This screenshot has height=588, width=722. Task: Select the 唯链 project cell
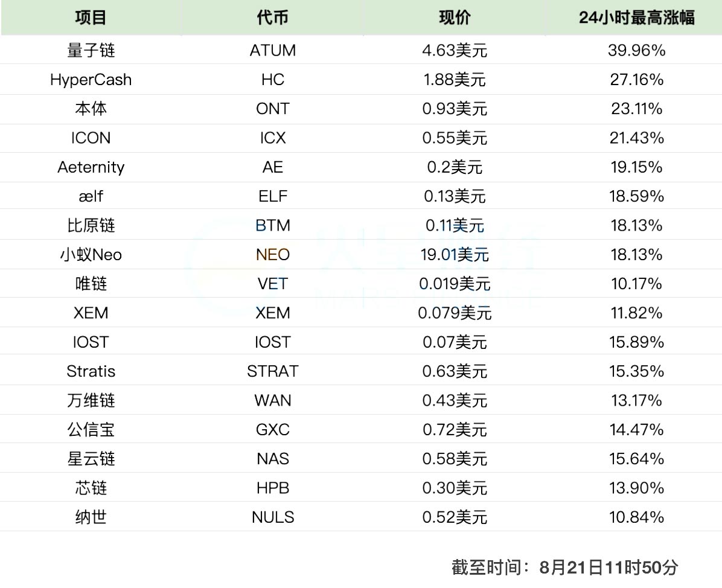pyautogui.click(x=91, y=284)
